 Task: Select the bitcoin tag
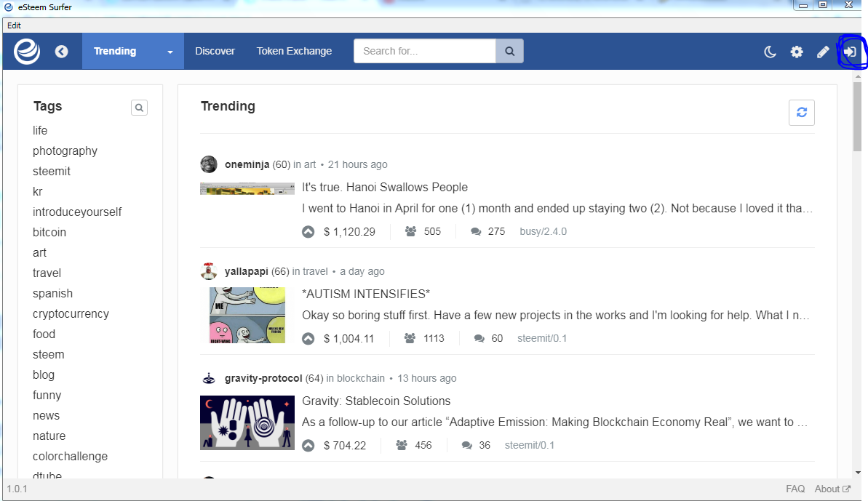click(49, 232)
